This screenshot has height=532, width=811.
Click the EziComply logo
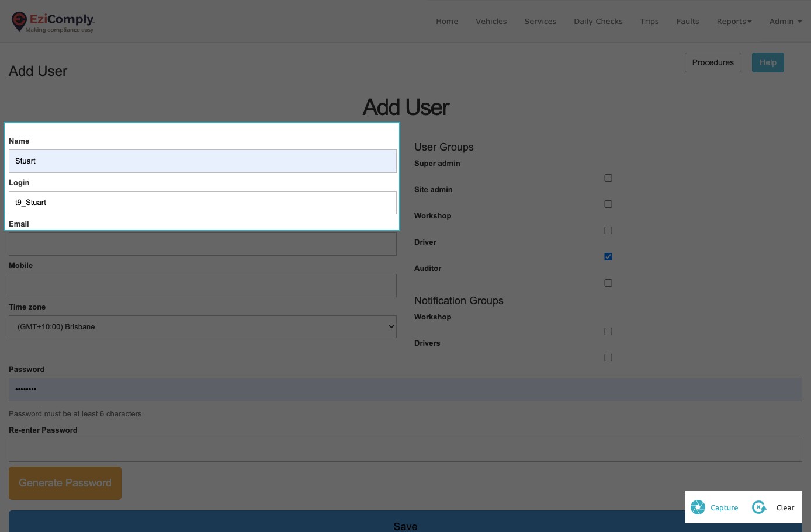tap(53, 22)
